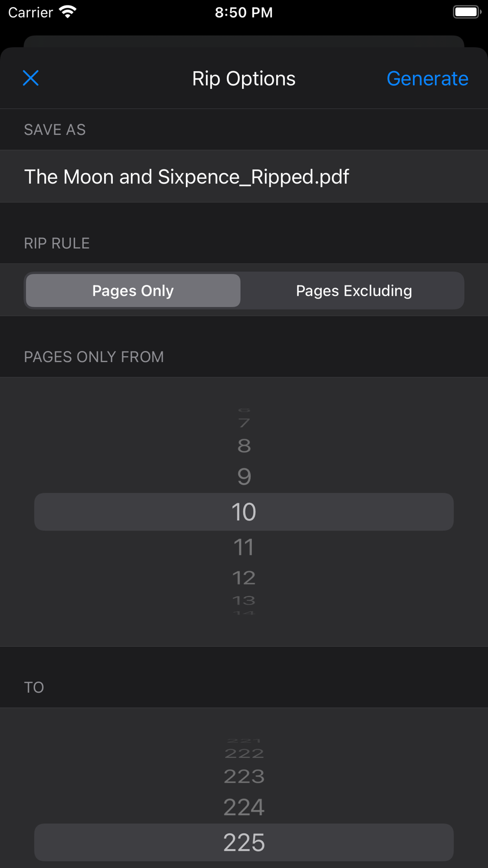Tap the battery indicator icon
Viewport: 488px width, 868px height.
click(x=467, y=12)
